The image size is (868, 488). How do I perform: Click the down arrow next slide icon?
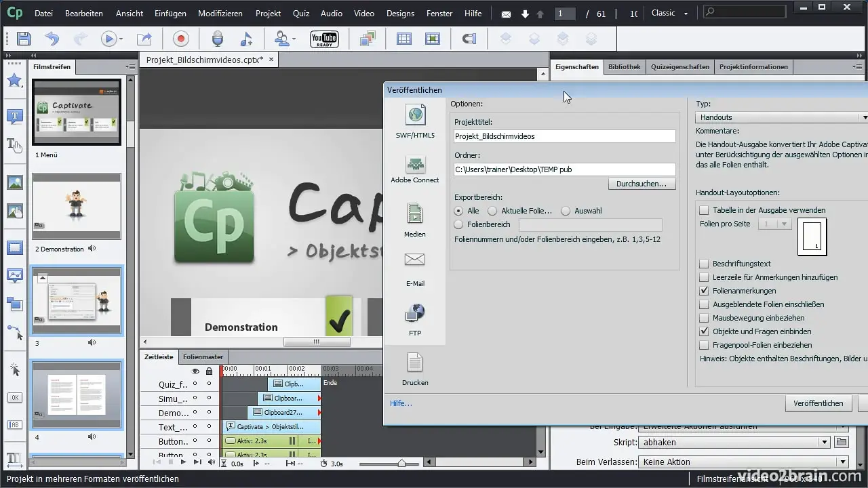[525, 14]
